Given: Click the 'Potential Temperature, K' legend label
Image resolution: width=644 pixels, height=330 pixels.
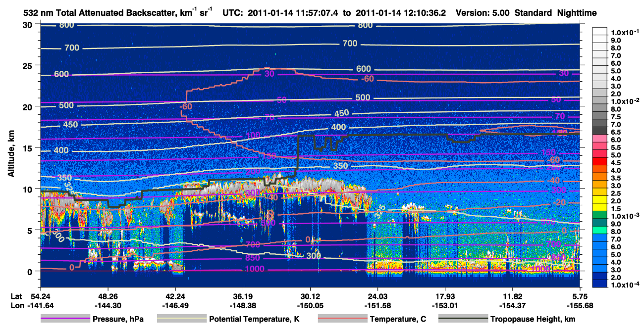Looking at the screenshot, I should point(254,319).
